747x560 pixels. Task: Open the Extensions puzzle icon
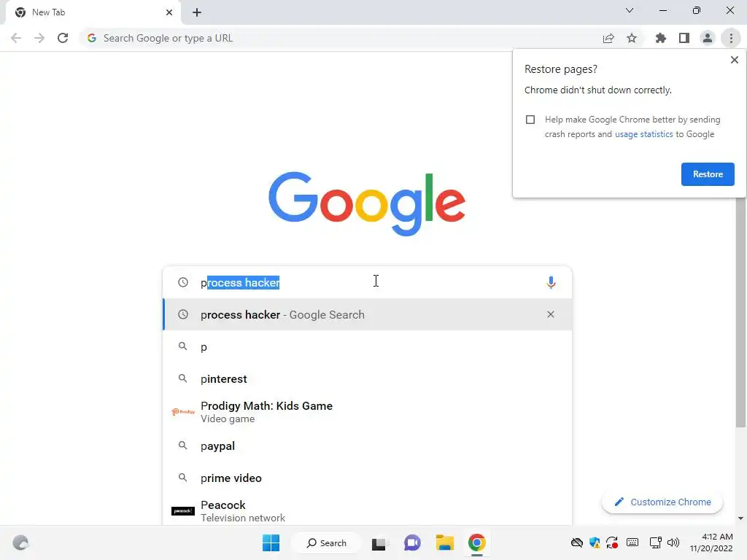(661, 38)
